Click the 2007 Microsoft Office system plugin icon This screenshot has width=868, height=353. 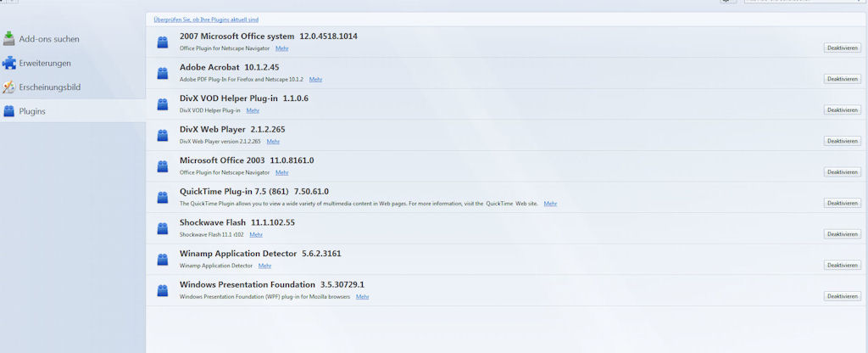pyautogui.click(x=162, y=42)
